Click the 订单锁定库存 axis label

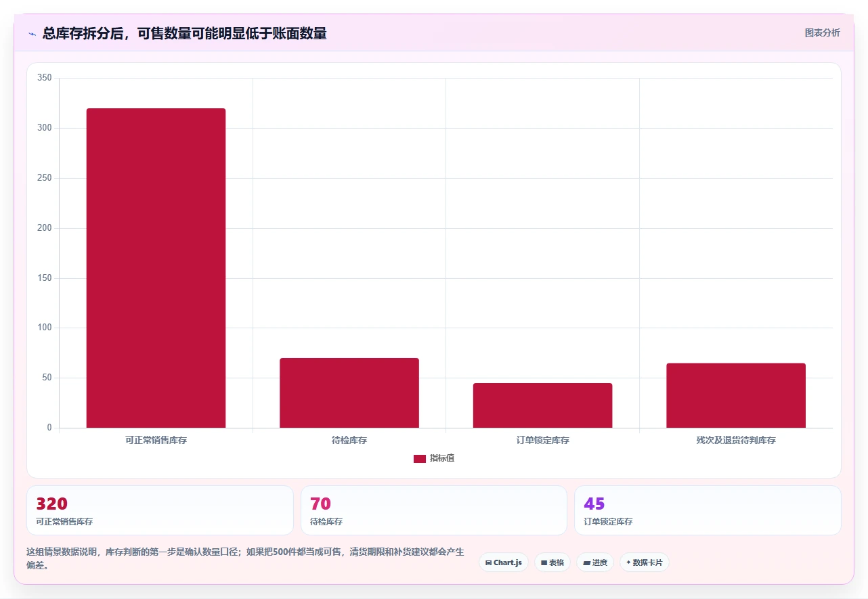[542, 440]
